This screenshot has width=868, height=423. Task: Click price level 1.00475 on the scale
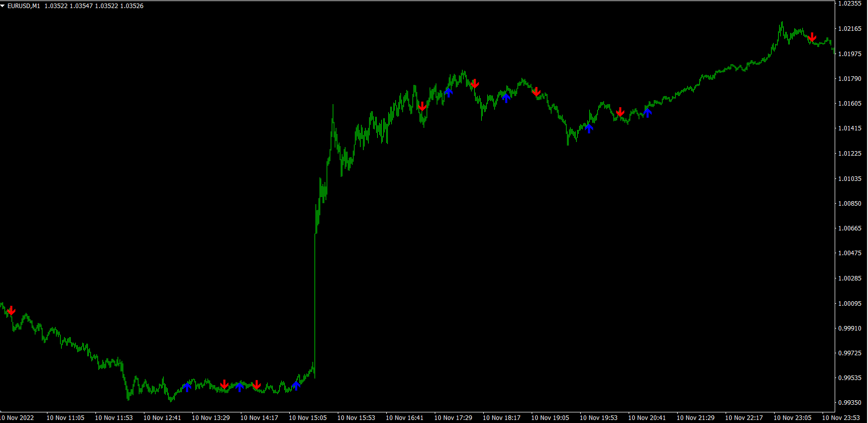[x=850, y=253]
